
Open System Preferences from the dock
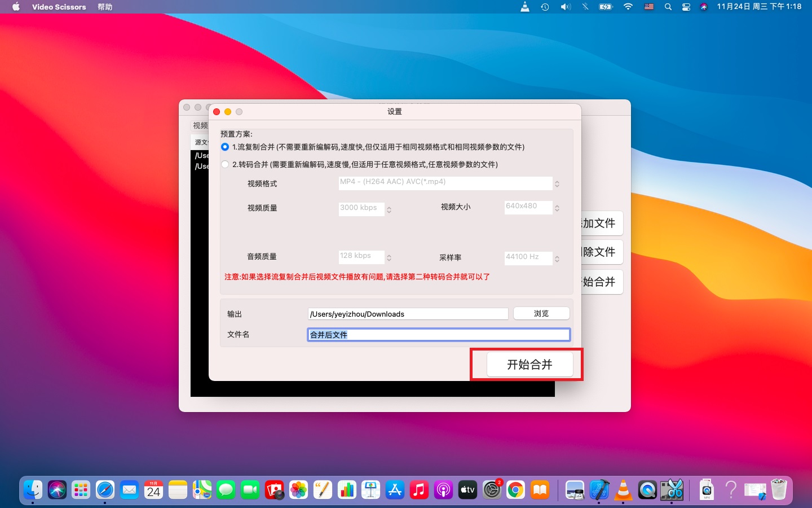coord(492,490)
